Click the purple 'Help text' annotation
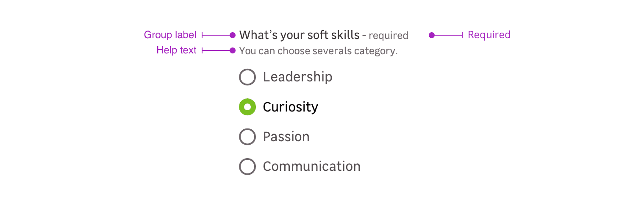Image resolution: width=644 pixels, height=212 pixels. tap(176, 50)
